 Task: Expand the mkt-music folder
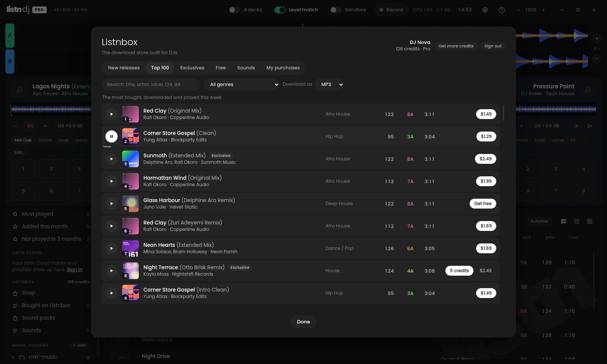(x=13, y=357)
